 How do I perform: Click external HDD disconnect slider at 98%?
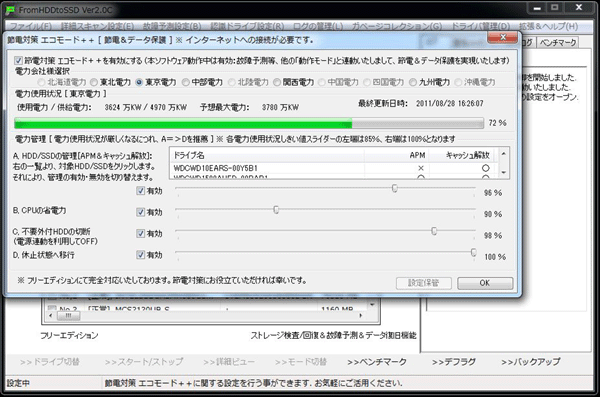pyautogui.click(x=434, y=231)
